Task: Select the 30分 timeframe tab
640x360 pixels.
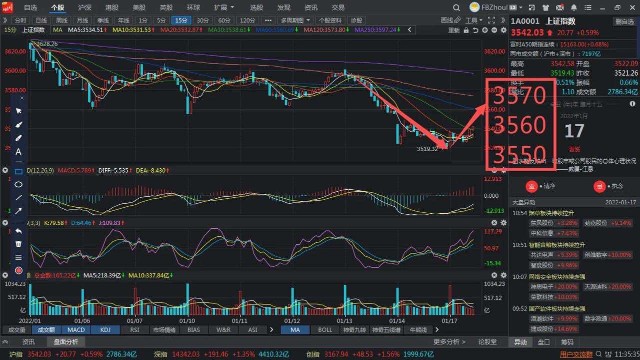Action: point(202,20)
